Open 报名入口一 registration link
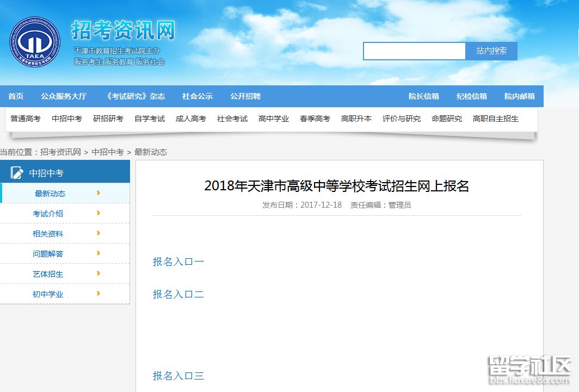579x392 pixels. [x=178, y=262]
